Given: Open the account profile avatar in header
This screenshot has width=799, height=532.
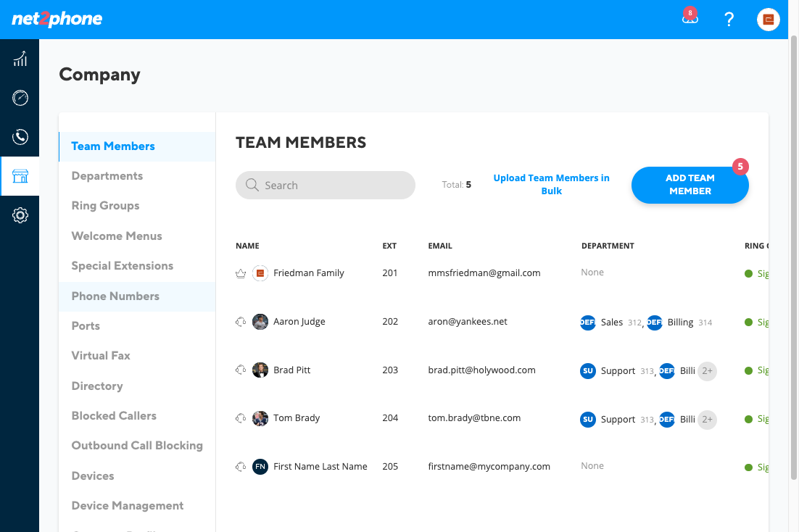Looking at the screenshot, I should pos(769,20).
